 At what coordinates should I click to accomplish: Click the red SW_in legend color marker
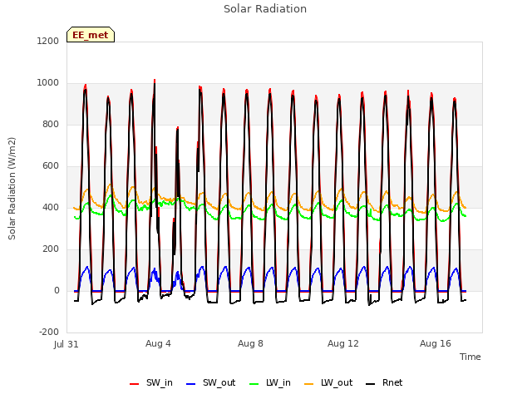pos(135,384)
